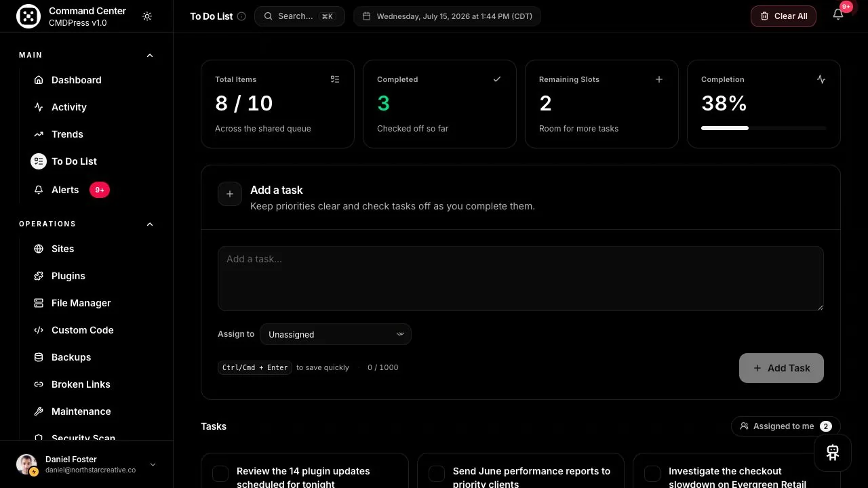Toggle the light/dark theme sun icon
This screenshot has height=488, width=868.
pos(147,16)
